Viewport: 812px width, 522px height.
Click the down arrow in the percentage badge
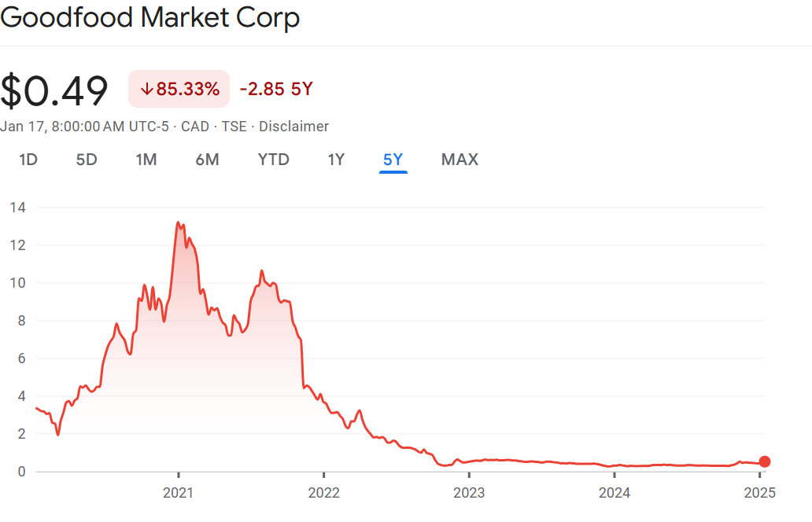point(146,89)
